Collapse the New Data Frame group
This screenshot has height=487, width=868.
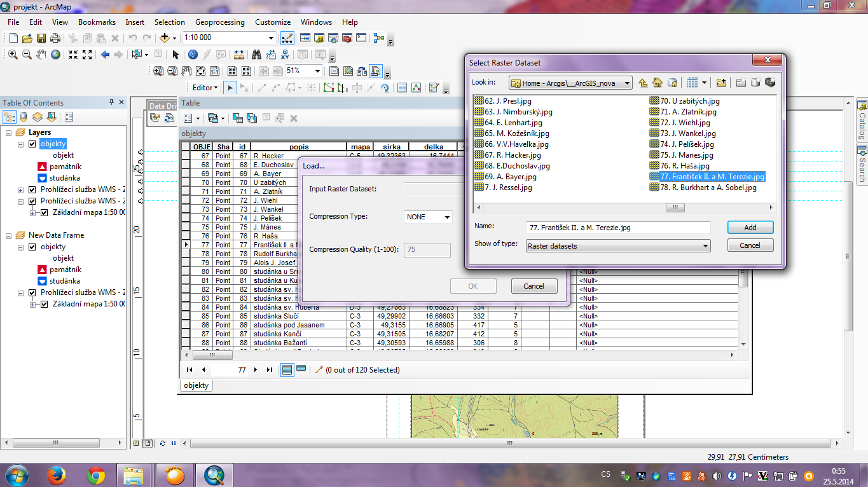pos(10,235)
